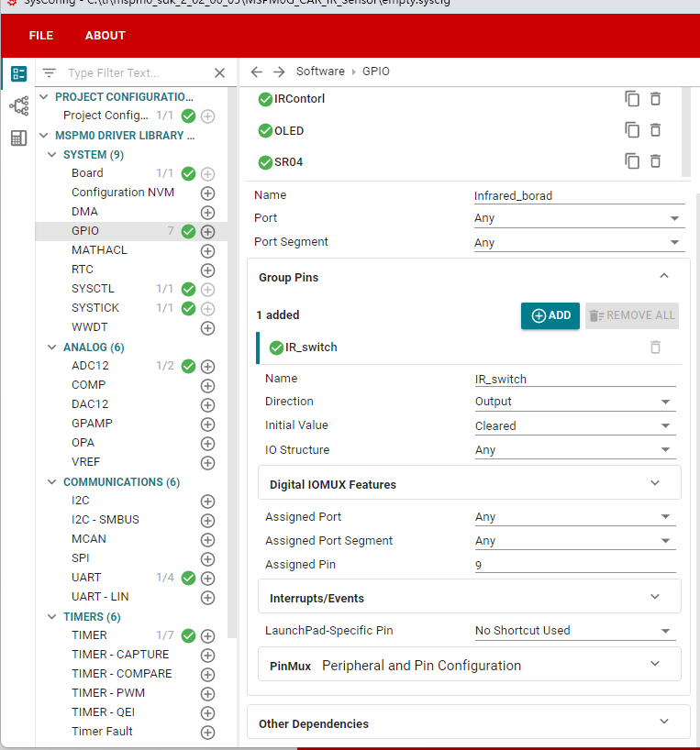Delete the SR04 GPIO instance
The height and width of the screenshot is (750, 700).
[x=655, y=160]
